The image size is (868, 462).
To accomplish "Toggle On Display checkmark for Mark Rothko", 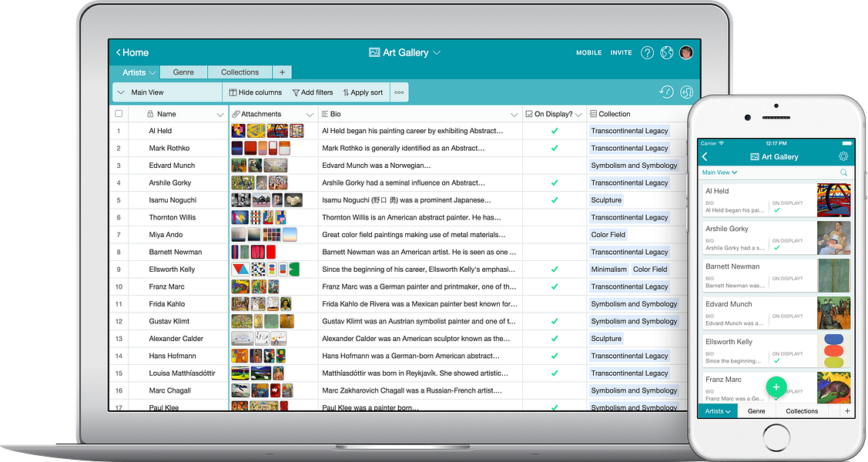I will 554,149.
